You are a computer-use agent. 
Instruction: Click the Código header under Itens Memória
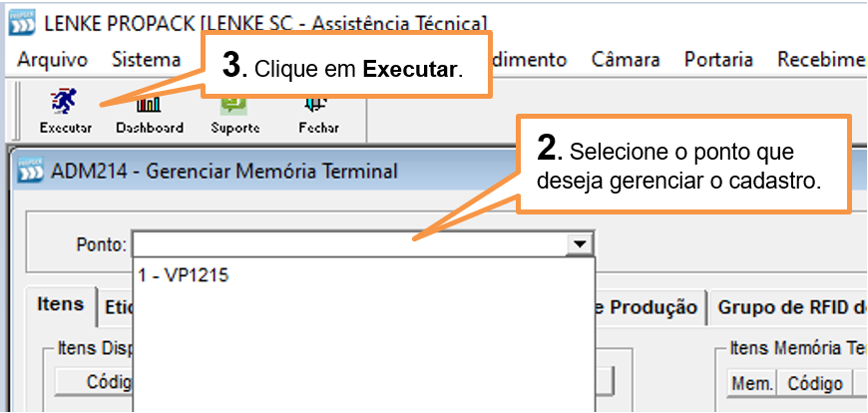click(815, 383)
